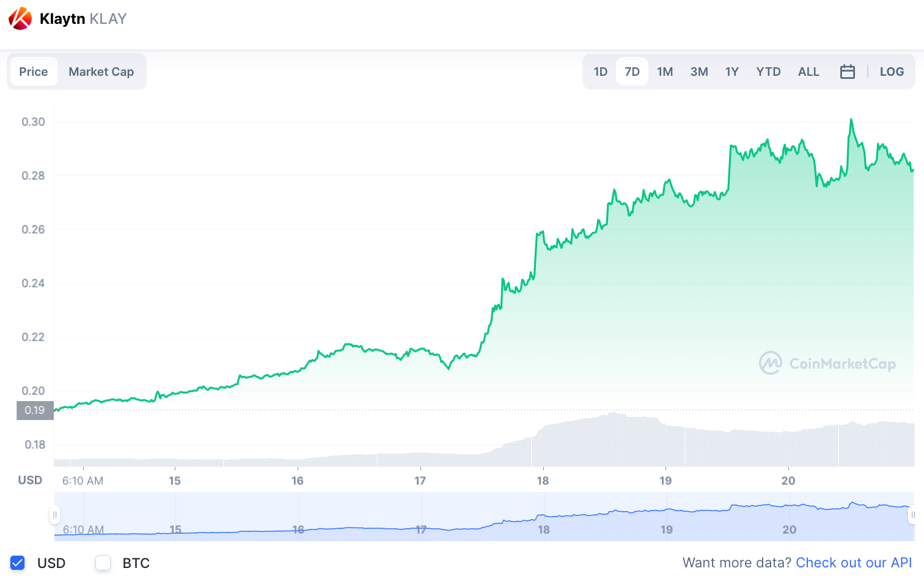Click the USD axis currency label

pyautogui.click(x=30, y=480)
